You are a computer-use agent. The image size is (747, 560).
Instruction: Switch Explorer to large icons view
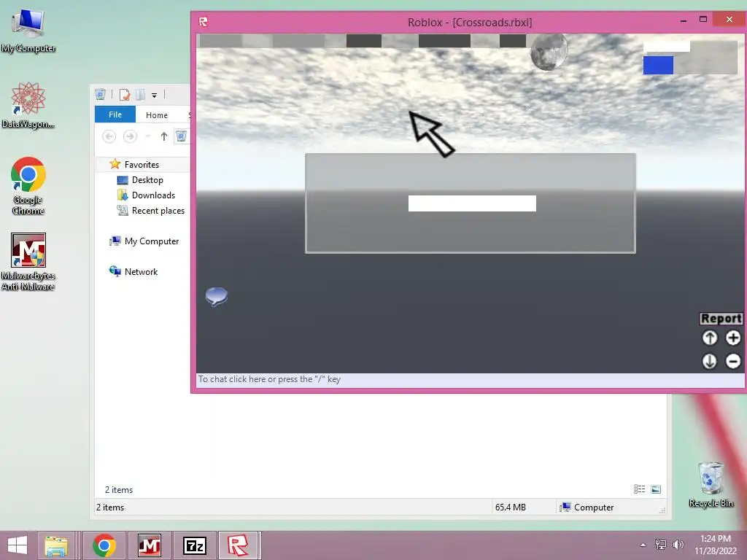click(x=656, y=489)
